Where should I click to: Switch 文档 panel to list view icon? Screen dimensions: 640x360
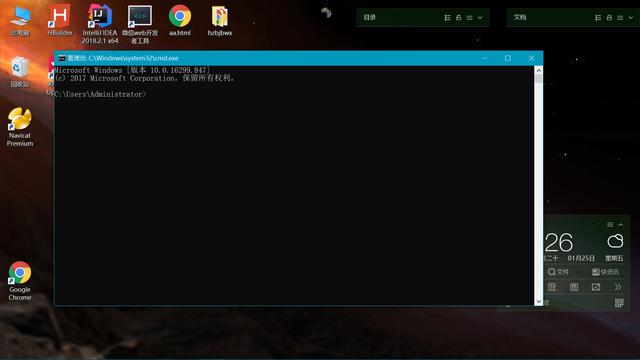(598, 18)
